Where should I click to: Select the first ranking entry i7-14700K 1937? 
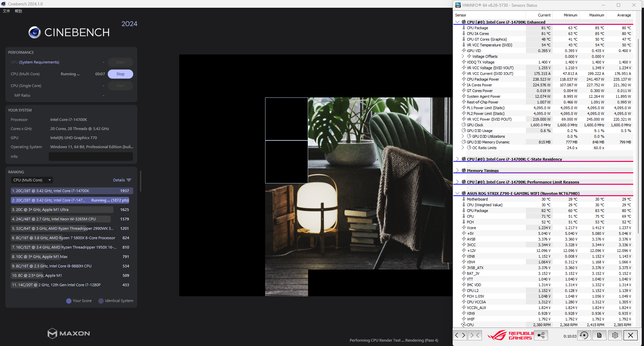click(72, 191)
